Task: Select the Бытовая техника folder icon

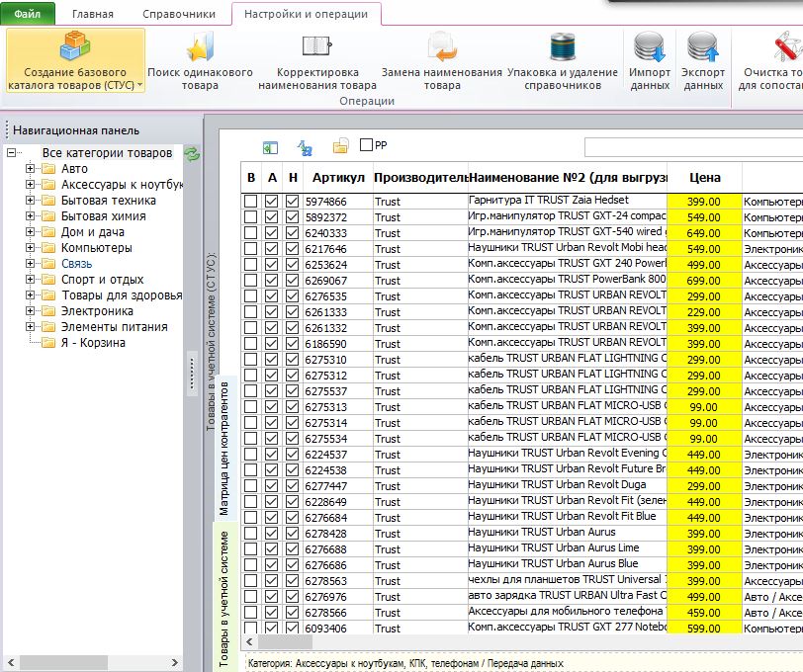Action: pos(48,201)
